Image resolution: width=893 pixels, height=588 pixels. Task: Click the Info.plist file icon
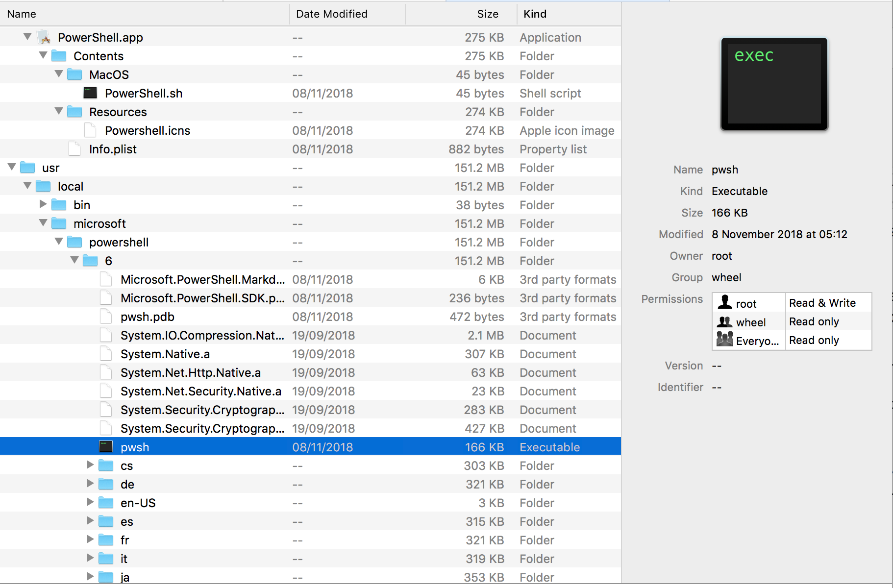pos(74,149)
